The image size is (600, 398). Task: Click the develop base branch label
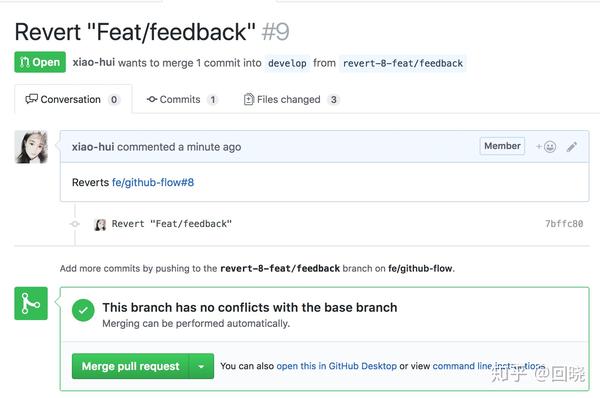(x=287, y=63)
